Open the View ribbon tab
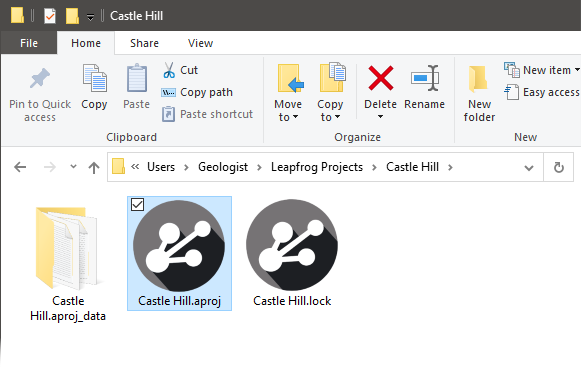Viewport: 581px width, 368px height. (x=200, y=43)
